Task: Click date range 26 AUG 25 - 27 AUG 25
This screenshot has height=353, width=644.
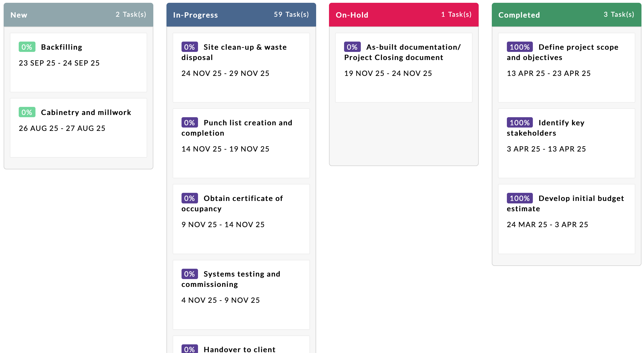Action: click(62, 128)
